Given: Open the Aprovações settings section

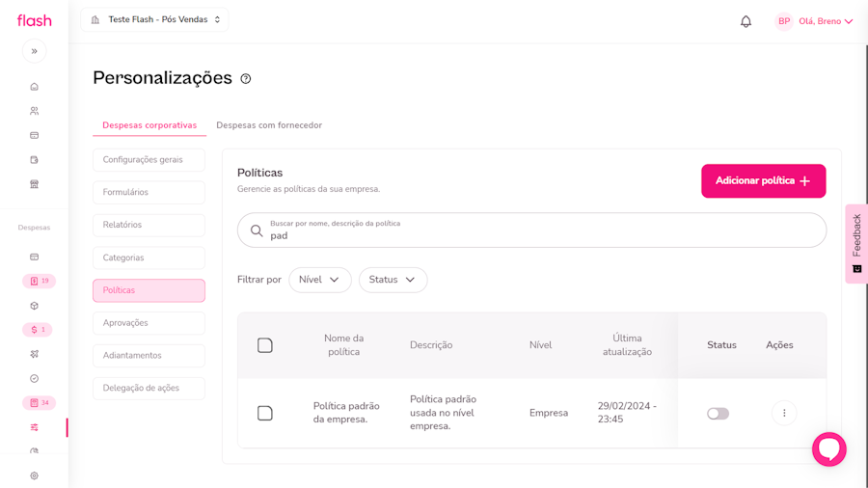Looking at the screenshot, I should click(149, 323).
